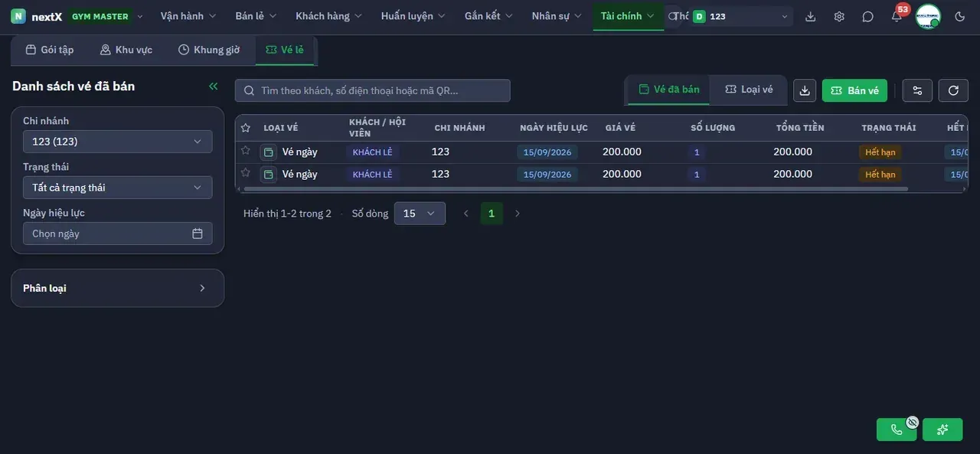The width and height of the screenshot is (980, 454).
Task: Select the Vé đã bán tab
Action: (669, 90)
